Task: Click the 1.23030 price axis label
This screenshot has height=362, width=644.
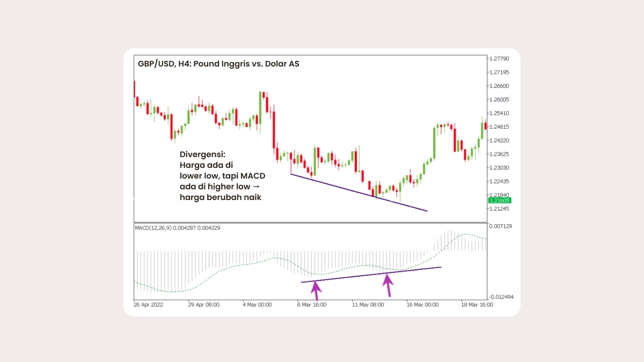Action: pyautogui.click(x=499, y=168)
